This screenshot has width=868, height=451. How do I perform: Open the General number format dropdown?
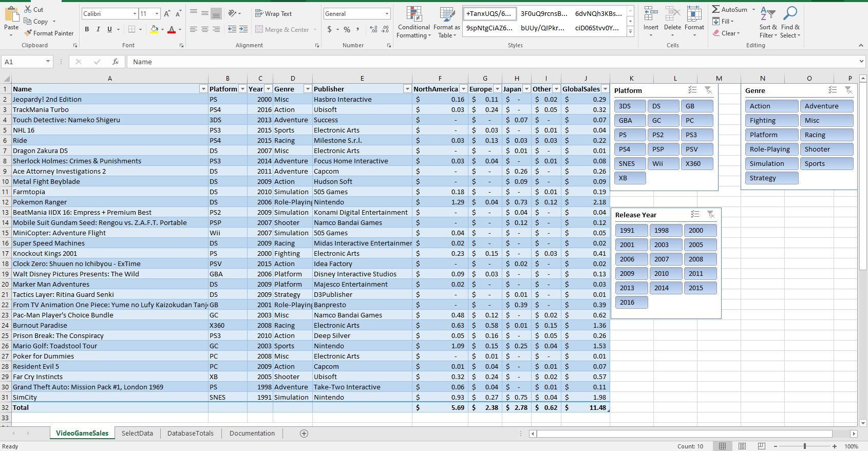[387, 14]
